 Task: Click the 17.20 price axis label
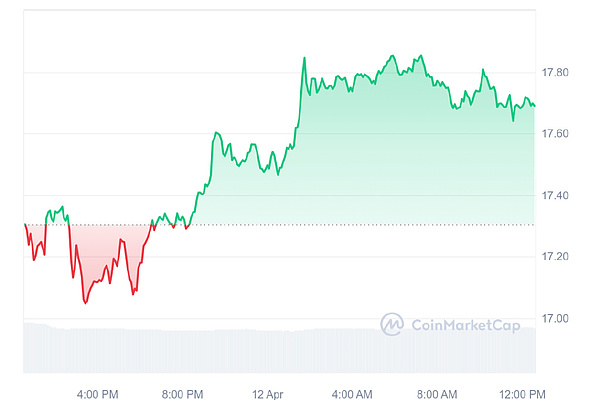pyautogui.click(x=553, y=257)
